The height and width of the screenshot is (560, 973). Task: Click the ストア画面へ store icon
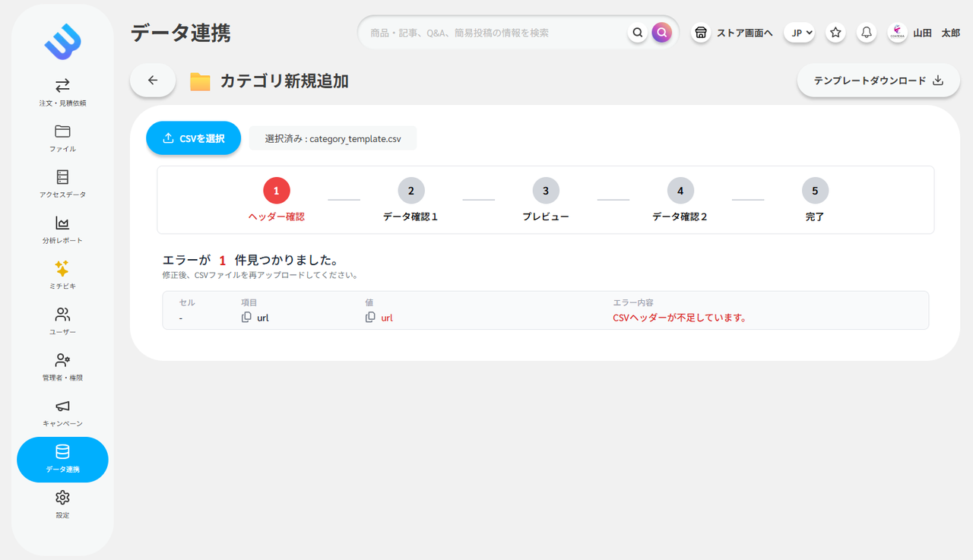(700, 33)
